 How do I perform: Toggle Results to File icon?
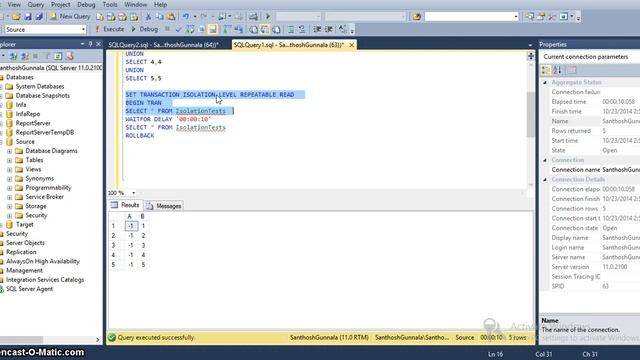click(x=276, y=29)
